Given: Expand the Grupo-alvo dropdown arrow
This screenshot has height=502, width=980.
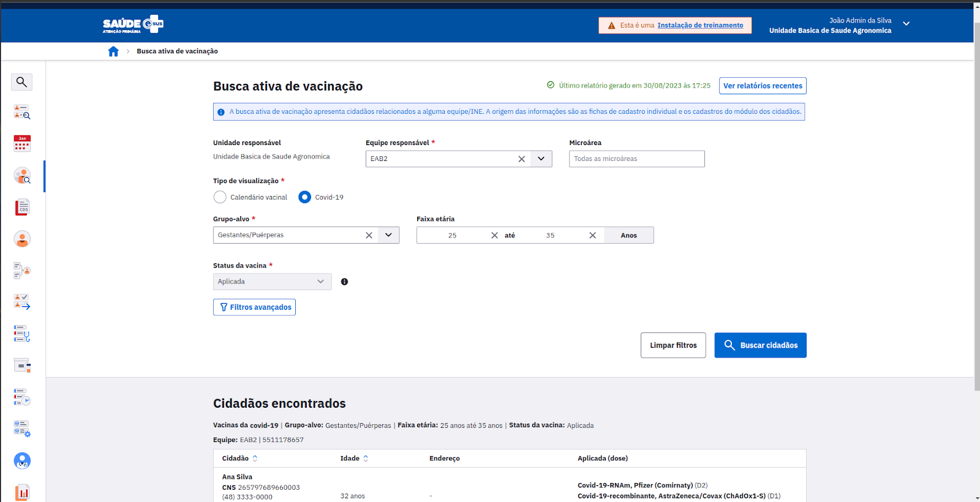Looking at the screenshot, I should tap(388, 235).
